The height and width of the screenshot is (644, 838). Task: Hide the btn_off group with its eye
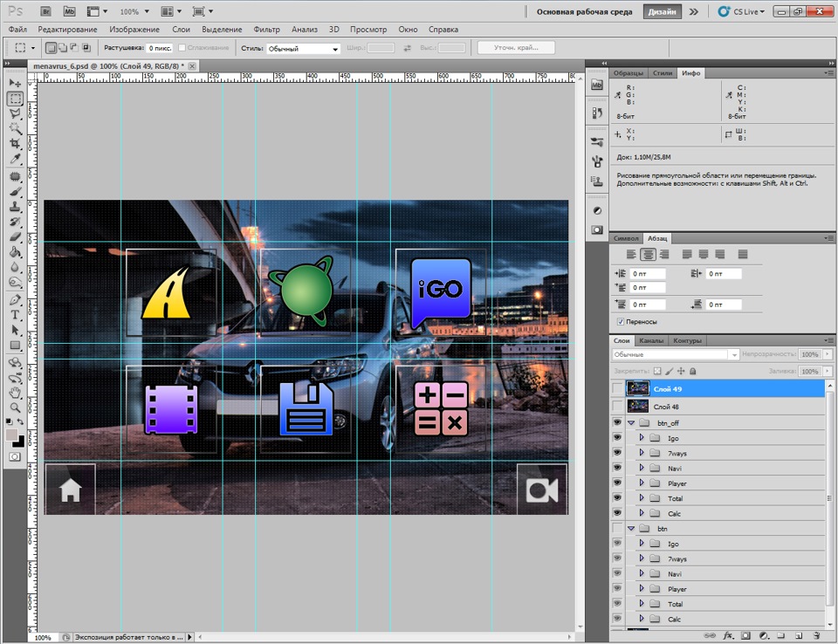click(x=617, y=422)
